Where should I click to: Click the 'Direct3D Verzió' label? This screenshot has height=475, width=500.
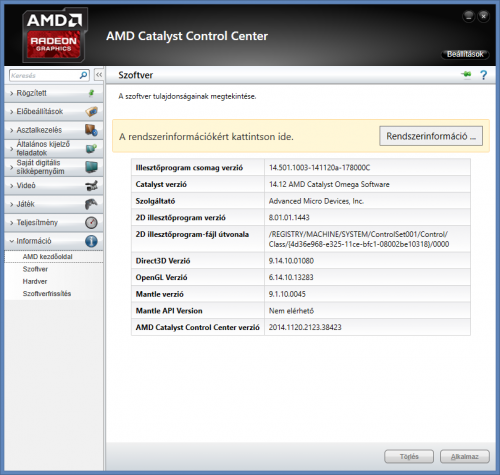(163, 261)
